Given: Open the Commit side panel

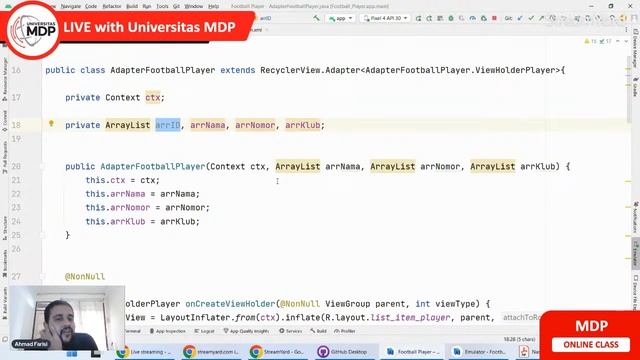Looking at the screenshot, I should (x=4, y=121).
